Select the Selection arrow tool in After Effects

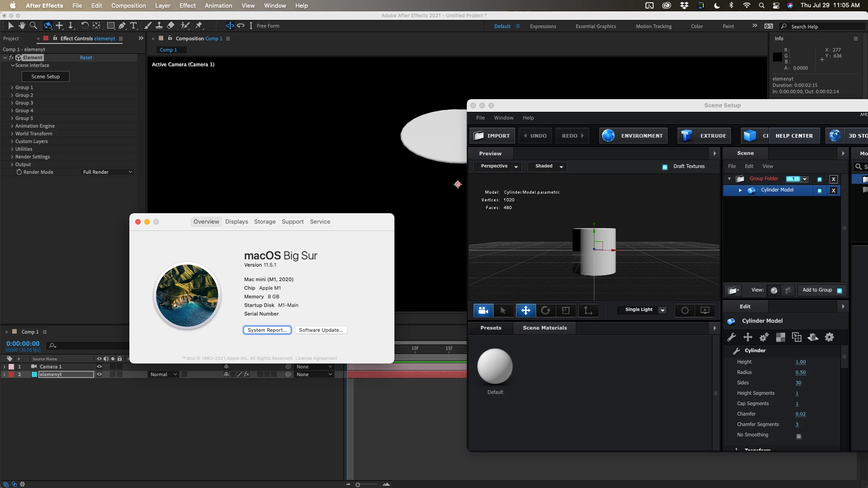click(11, 26)
